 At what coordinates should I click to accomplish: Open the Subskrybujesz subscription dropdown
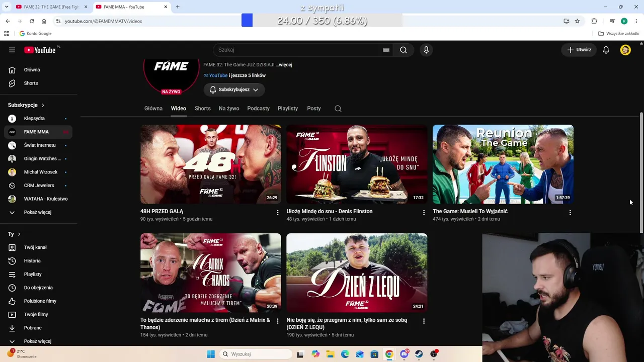234,89
